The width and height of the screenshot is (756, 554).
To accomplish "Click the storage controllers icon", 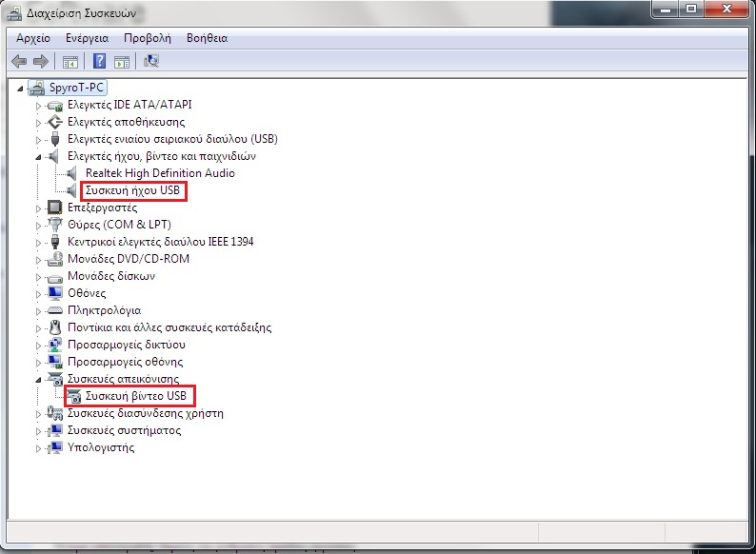I will pos(55,122).
